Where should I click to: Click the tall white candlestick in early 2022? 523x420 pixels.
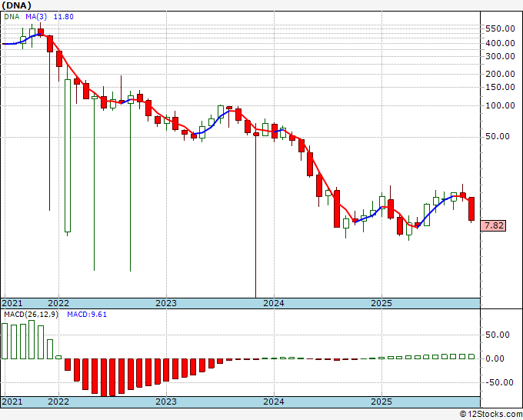coord(68,155)
